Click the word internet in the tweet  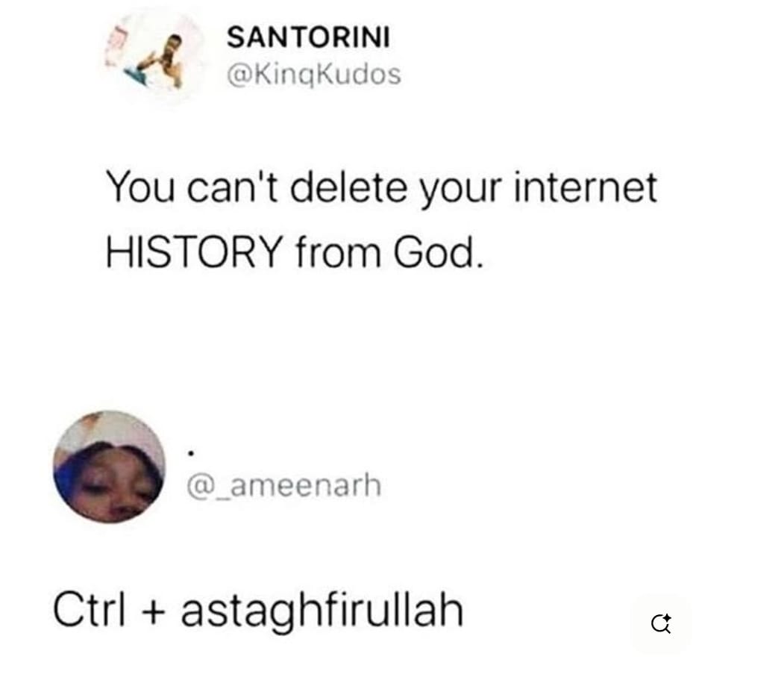pos(586,187)
